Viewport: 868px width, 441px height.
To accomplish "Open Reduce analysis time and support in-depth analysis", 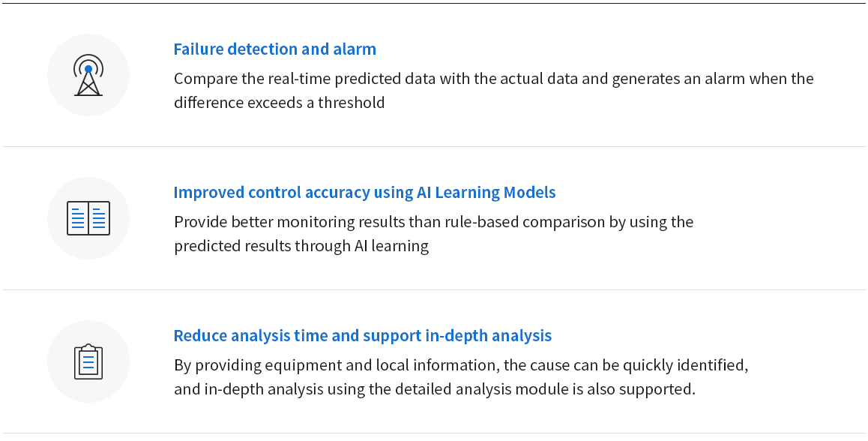I will tap(363, 335).
